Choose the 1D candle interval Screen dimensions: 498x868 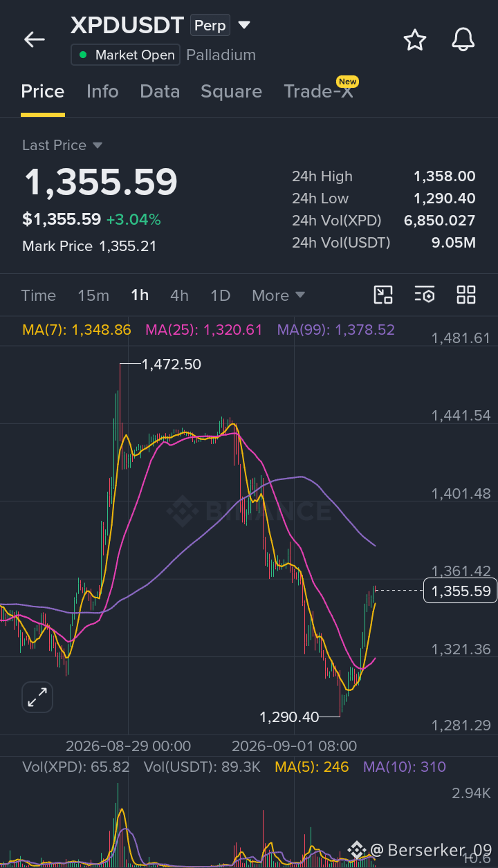click(220, 295)
